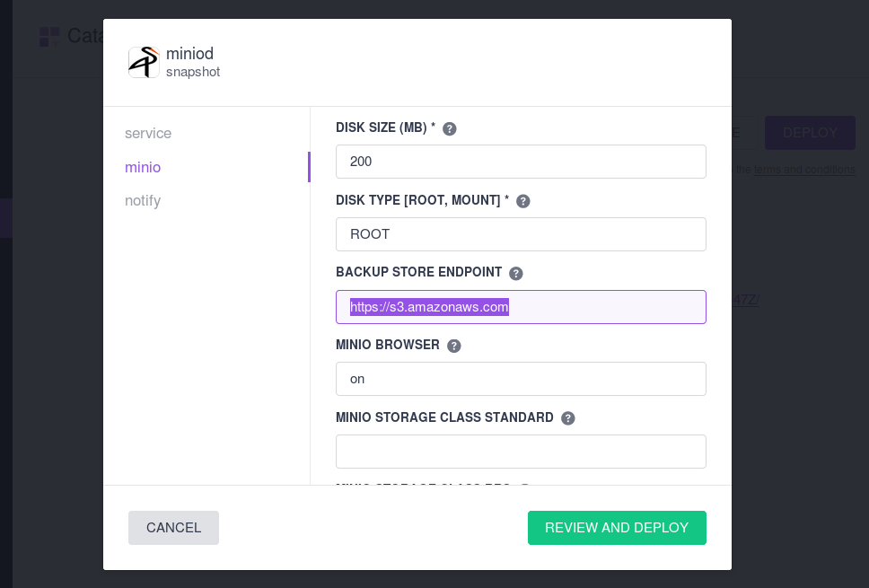Click the Disk Size input showing 200
Screen dimensions: 869x588
521,162
